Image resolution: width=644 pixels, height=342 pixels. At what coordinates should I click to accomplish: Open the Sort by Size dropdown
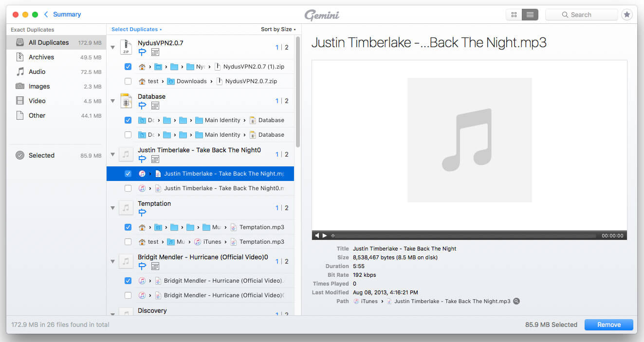tap(278, 29)
